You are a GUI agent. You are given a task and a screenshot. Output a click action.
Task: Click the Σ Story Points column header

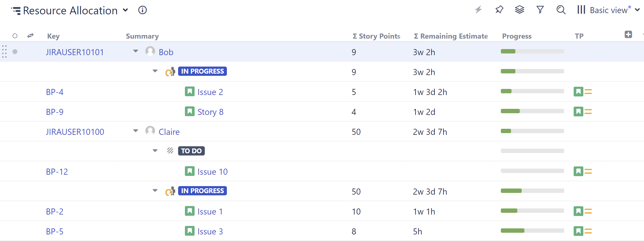pyautogui.click(x=376, y=36)
